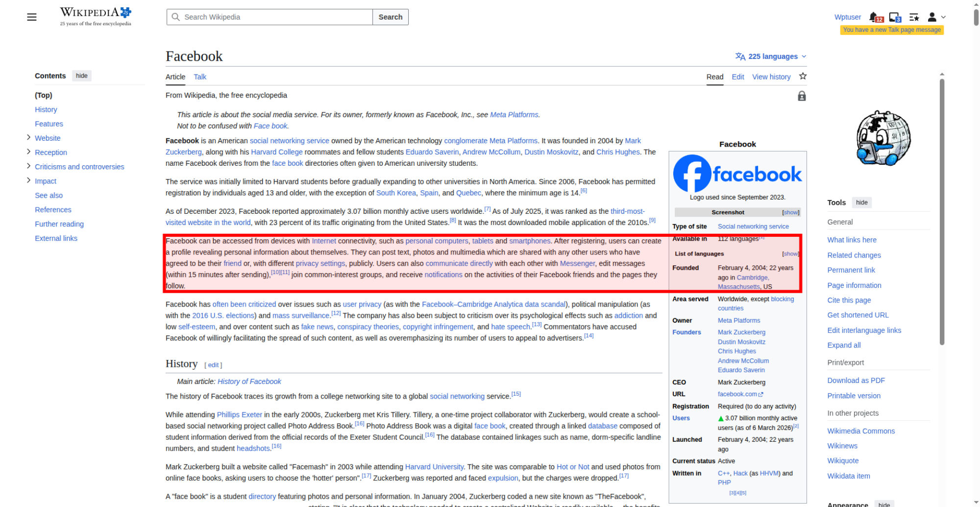
Task: Open the Download as PDF link
Action: coord(856,380)
